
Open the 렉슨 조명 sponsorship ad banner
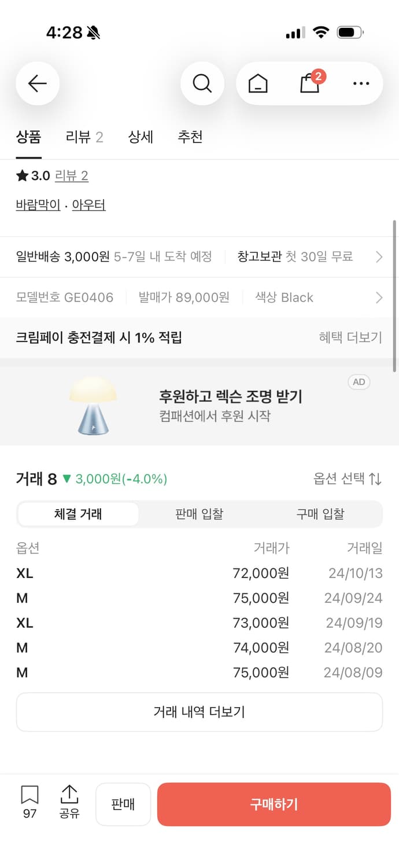[x=199, y=404]
